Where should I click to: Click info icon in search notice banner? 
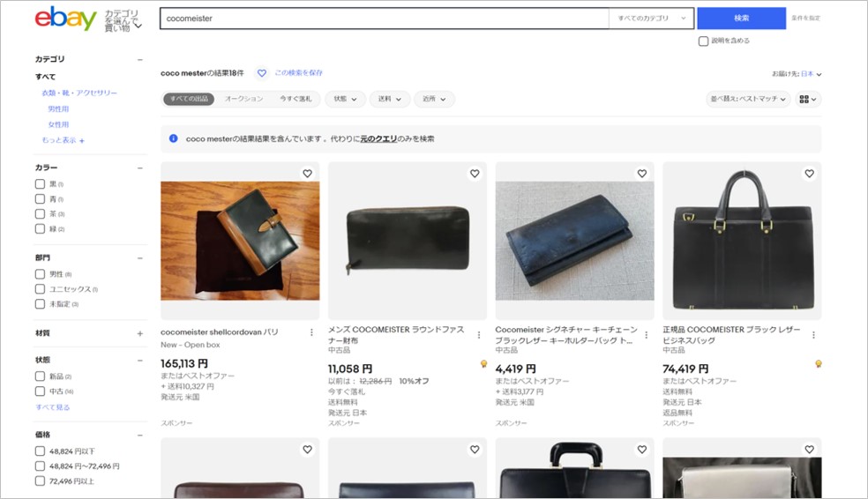coord(173,138)
